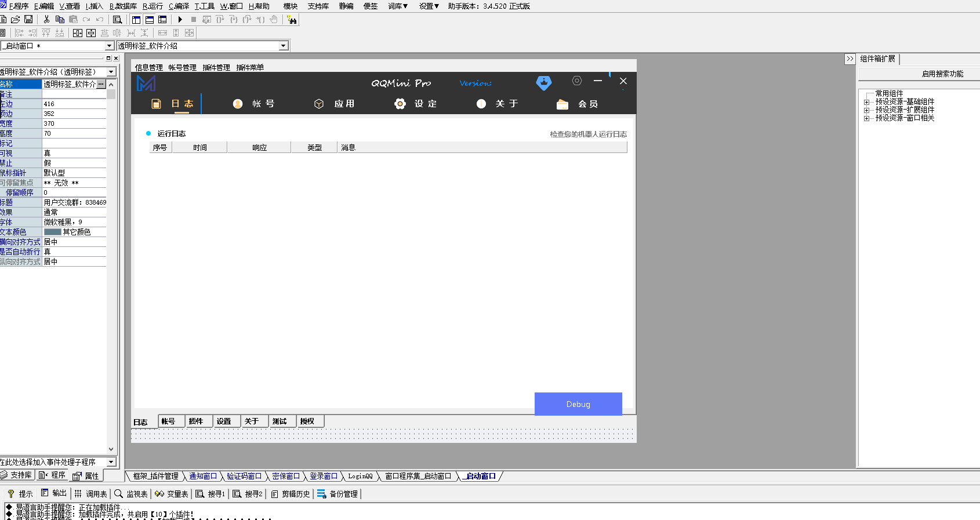Click the 文本颜色 gray color swatch
Viewport: 980px width, 520px height.
pyautogui.click(x=52, y=232)
